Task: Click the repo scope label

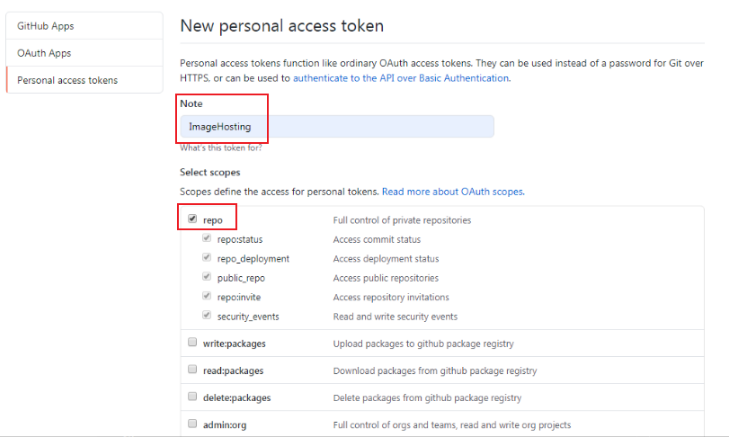Action: pyautogui.click(x=212, y=220)
